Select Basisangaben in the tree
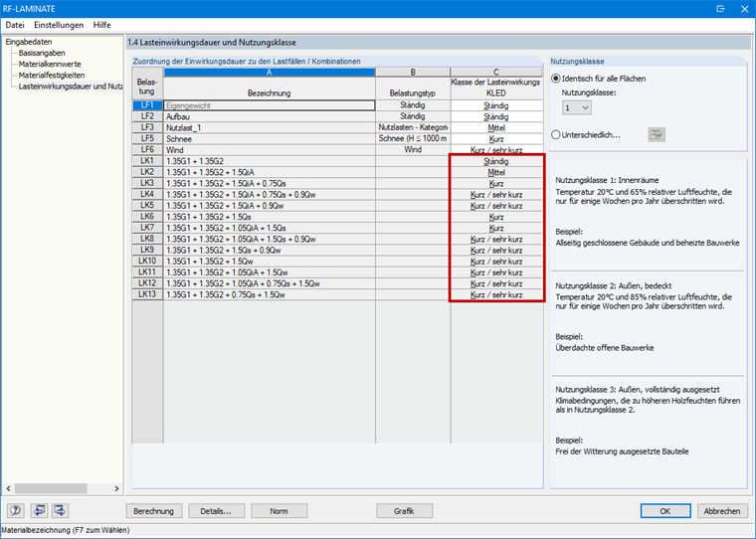 pyautogui.click(x=42, y=53)
